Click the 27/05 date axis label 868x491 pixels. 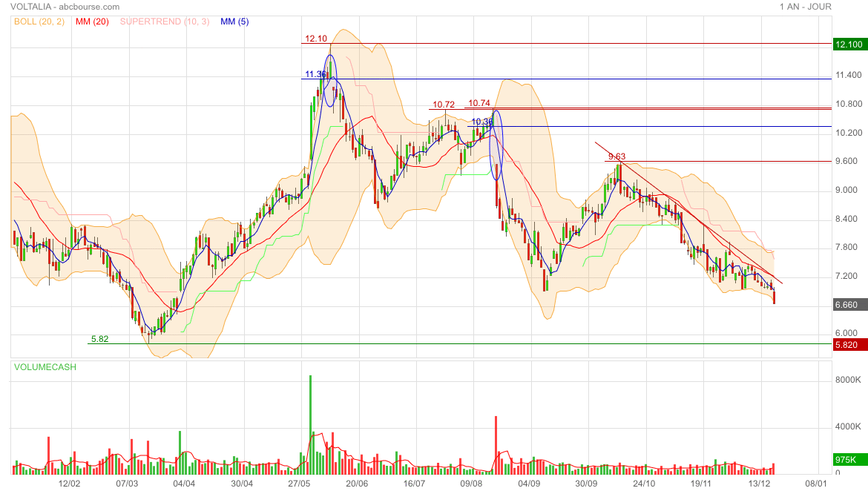[300, 484]
